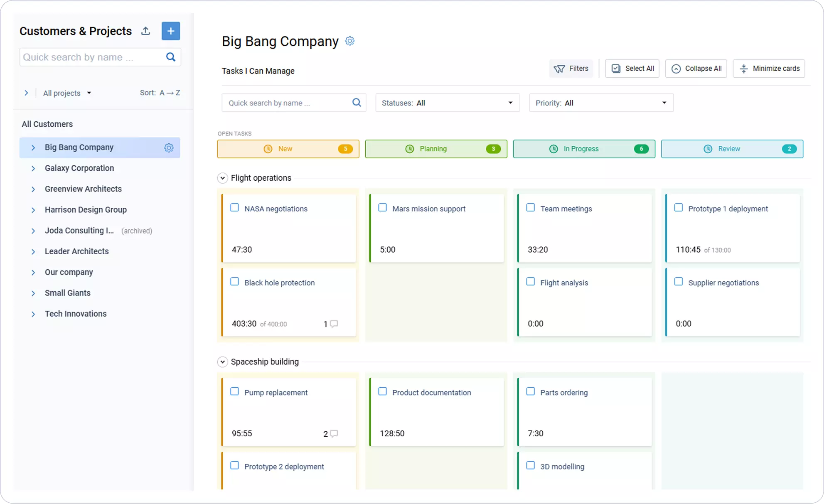Viewport: 824px width, 504px height.
Task: Click the settings gear next to Big Bang Company title
Action: 349,41
